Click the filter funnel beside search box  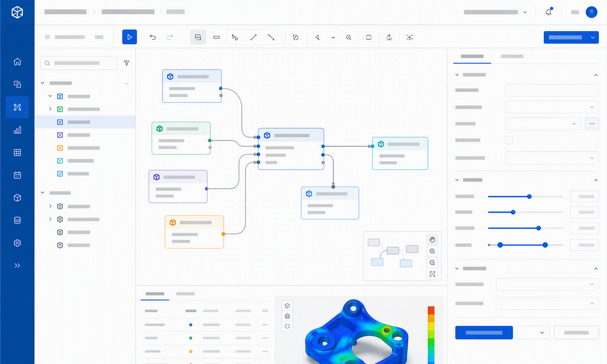tap(126, 63)
